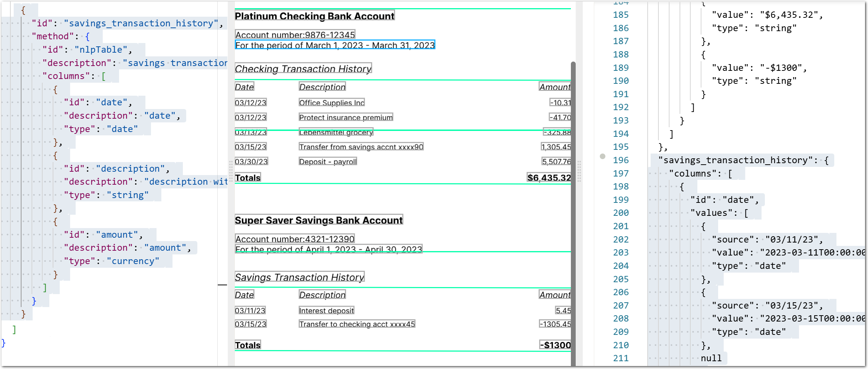Click '"value": "$6,435.32"' in output JSON
The width and height of the screenshot is (868, 369).
click(765, 15)
